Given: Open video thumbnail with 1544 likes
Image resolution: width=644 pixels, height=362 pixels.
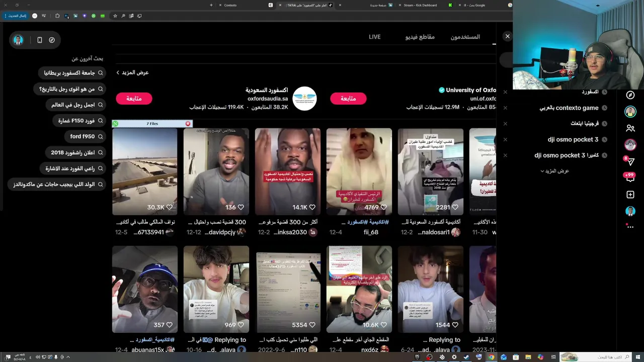Looking at the screenshot, I should pos(431,289).
